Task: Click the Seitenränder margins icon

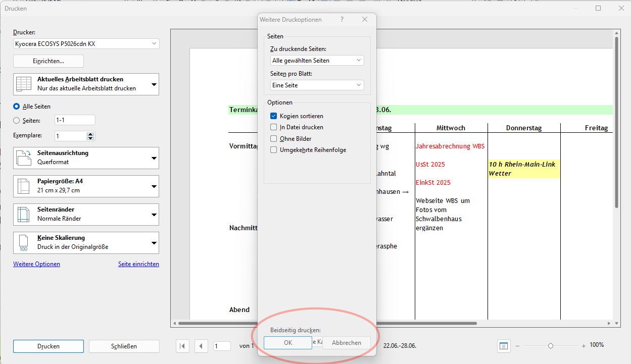Action: pyautogui.click(x=24, y=214)
